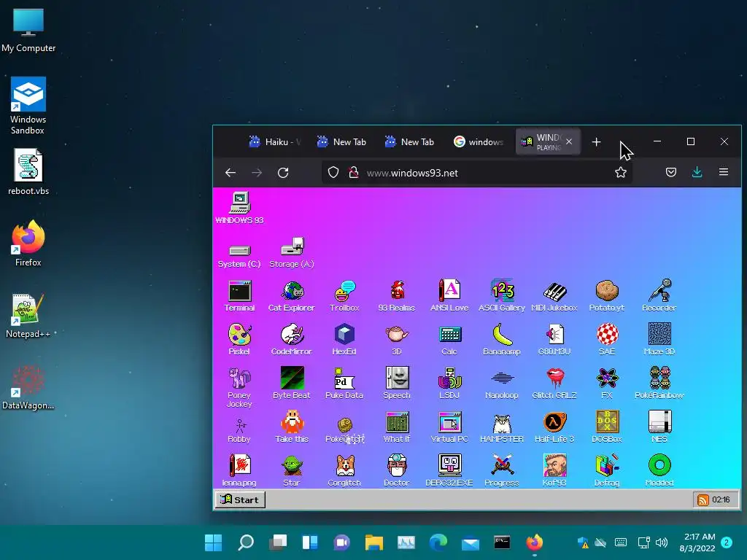Open PokéRainbow icon
The image size is (747, 560).
coord(659,384)
